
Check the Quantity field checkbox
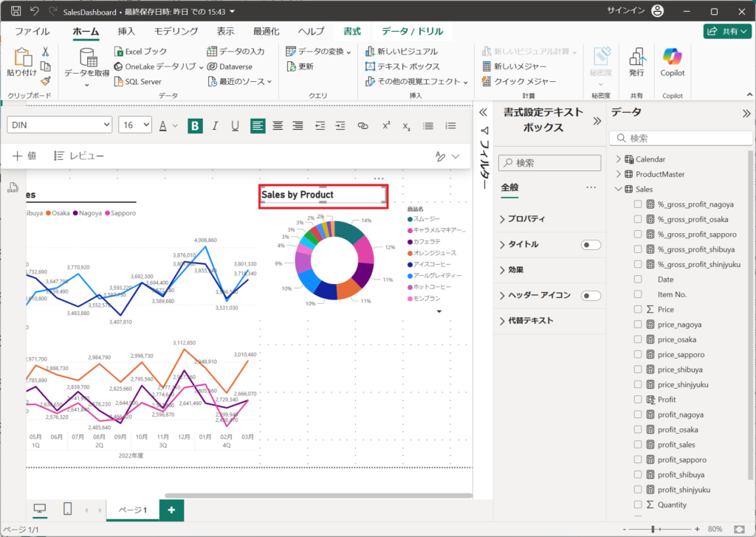[638, 505]
